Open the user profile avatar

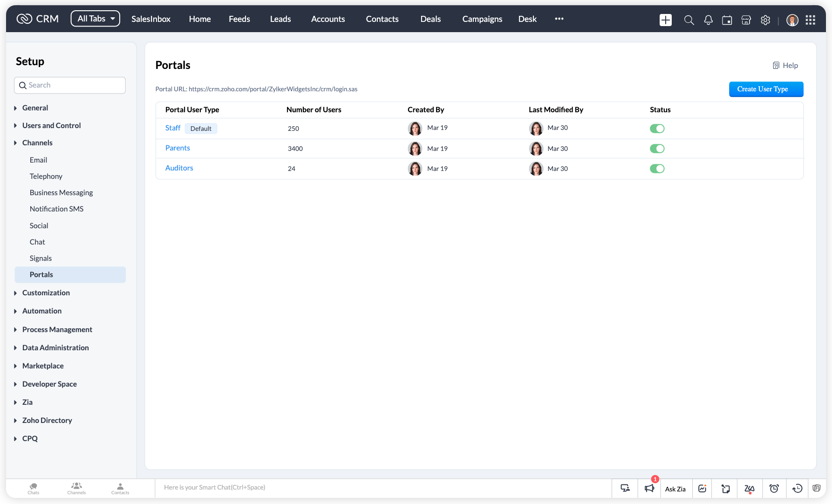[x=792, y=20]
